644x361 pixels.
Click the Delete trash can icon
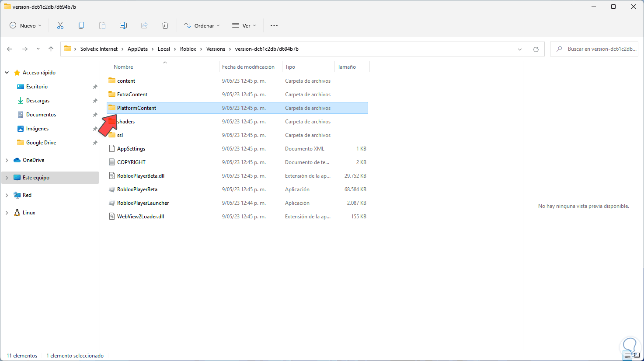[165, 25]
